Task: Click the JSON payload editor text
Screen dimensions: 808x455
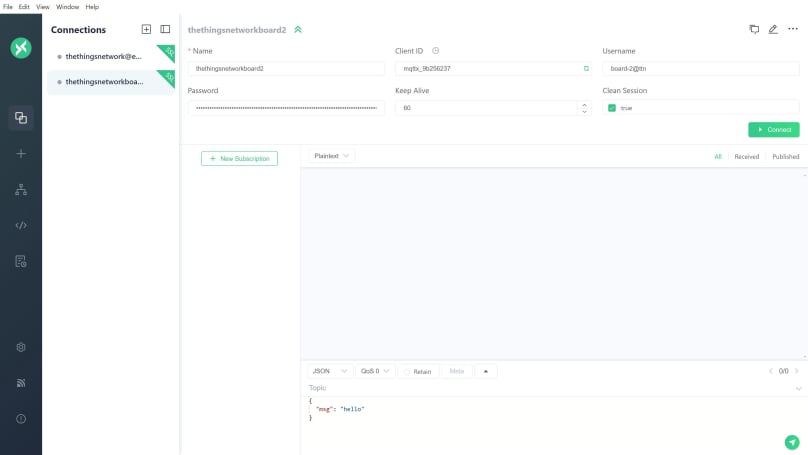Action: 337,409
